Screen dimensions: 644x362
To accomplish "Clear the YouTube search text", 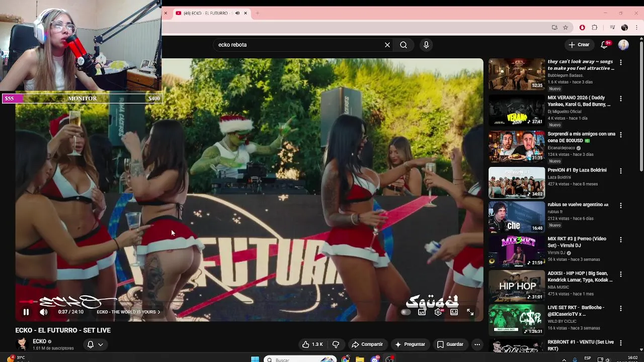I will pyautogui.click(x=387, y=45).
